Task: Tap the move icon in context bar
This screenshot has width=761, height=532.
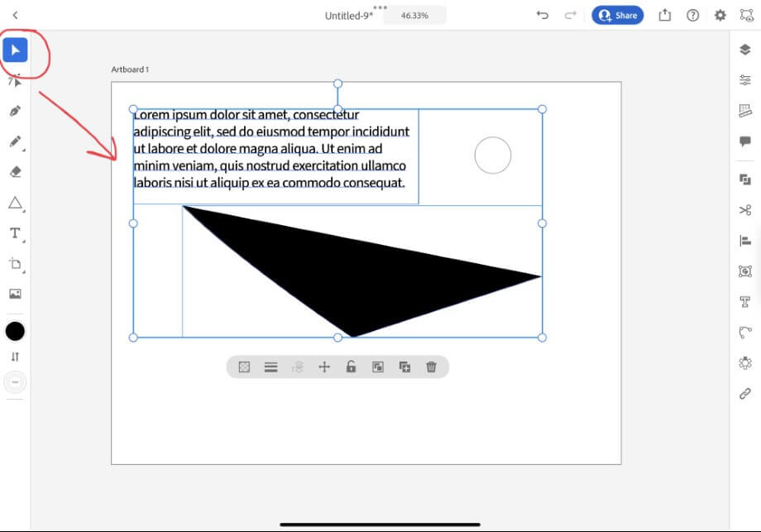Action: 324,367
